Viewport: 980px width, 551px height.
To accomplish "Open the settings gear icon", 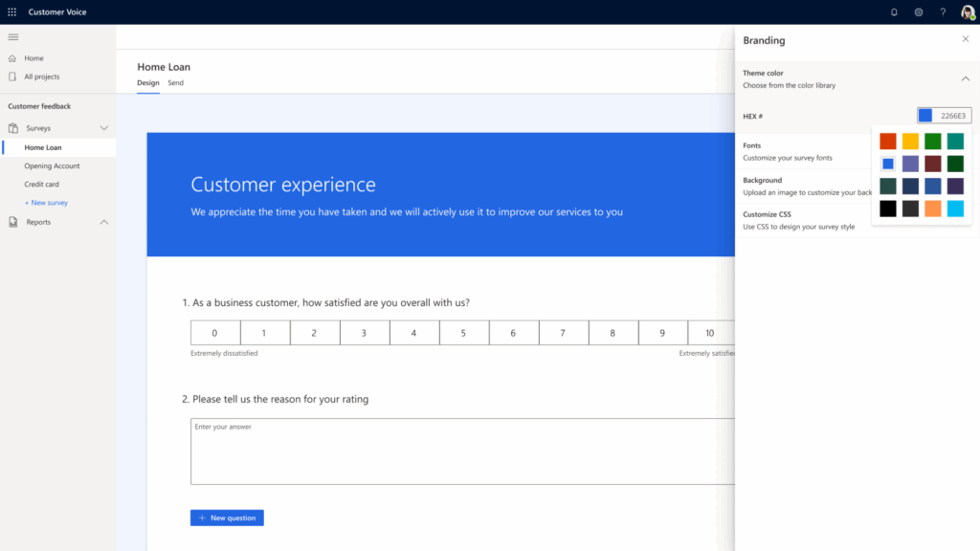I will click(918, 12).
